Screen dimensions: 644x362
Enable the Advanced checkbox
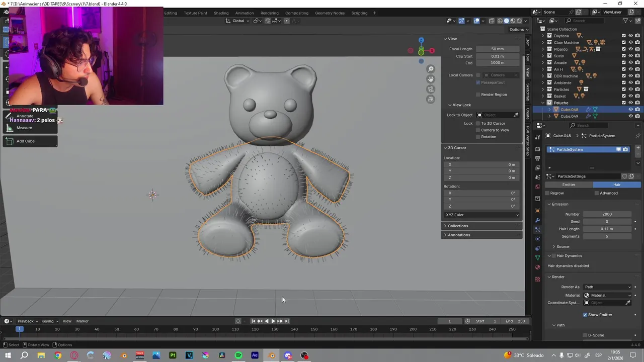(x=597, y=193)
